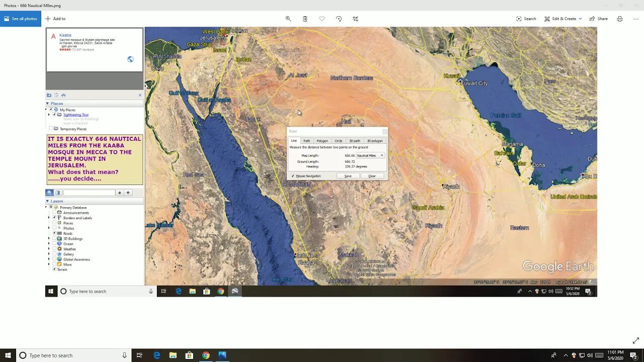Click the zoom magnifier icon in Photos toolbar
The image size is (644, 362).
(288, 19)
